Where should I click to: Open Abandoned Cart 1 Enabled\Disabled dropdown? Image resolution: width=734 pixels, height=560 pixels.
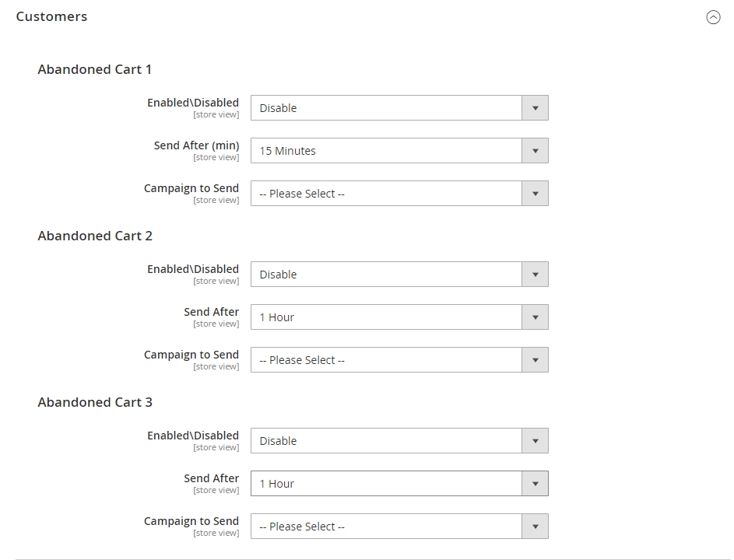point(386,108)
